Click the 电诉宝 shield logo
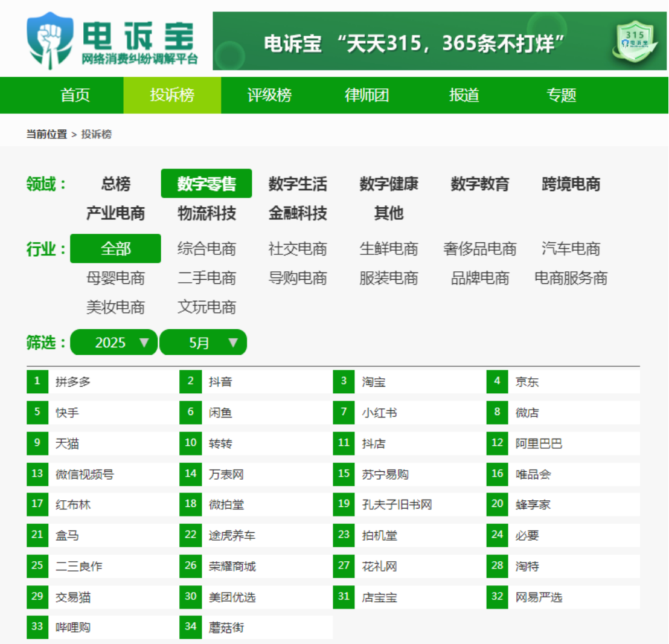 (x=50, y=40)
